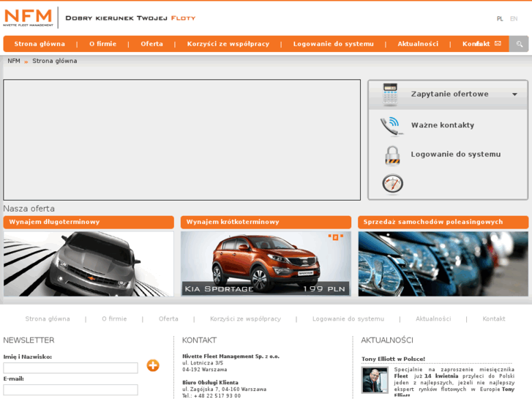Open O firmie in orange menu
Image resolution: width=532 pixels, height=399 pixels.
[x=102, y=44]
